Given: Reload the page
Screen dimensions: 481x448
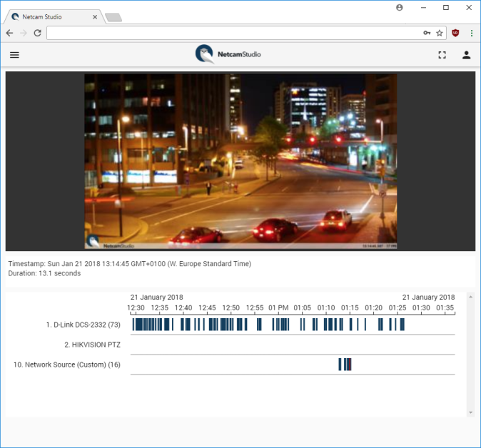Looking at the screenshot, I should tap(36, 33).
